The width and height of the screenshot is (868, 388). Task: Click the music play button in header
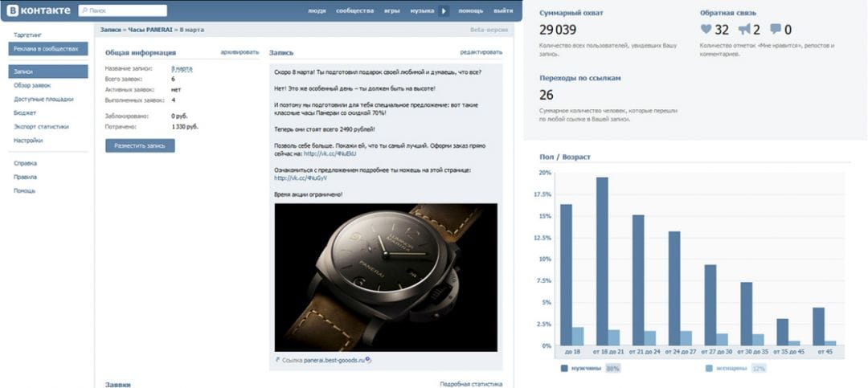444,10
